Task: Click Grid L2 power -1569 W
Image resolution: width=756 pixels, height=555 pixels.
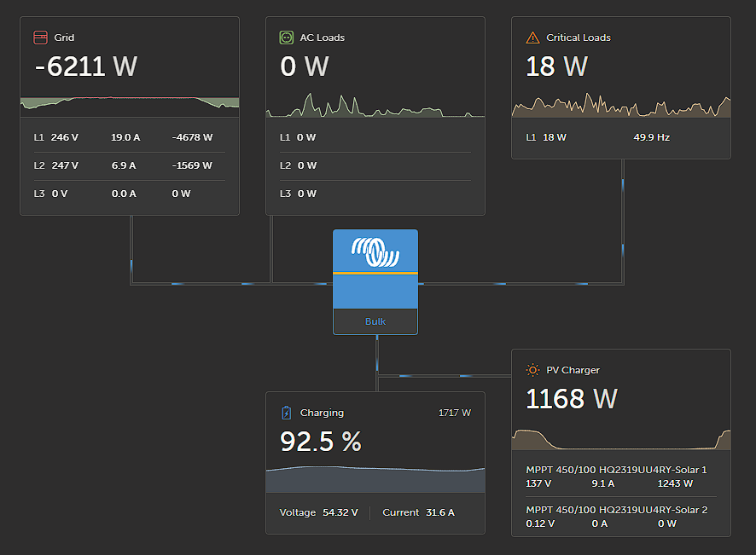Action: 192,165
